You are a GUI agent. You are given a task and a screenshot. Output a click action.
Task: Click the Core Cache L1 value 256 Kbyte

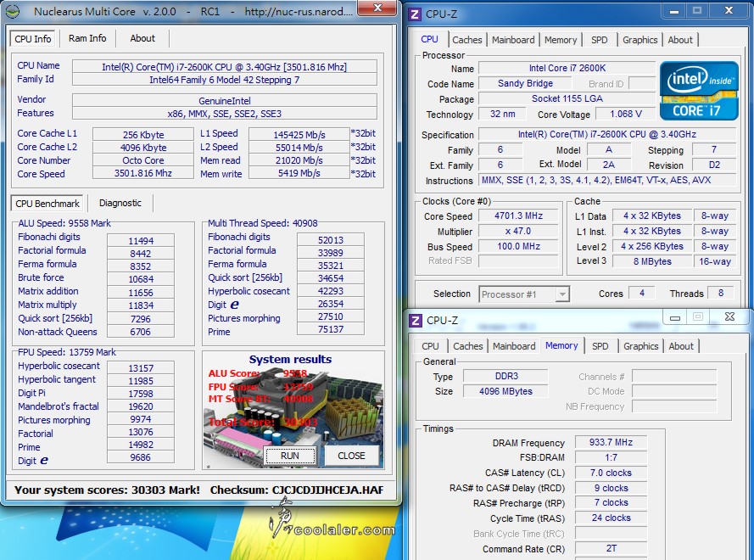pos(143,135)
